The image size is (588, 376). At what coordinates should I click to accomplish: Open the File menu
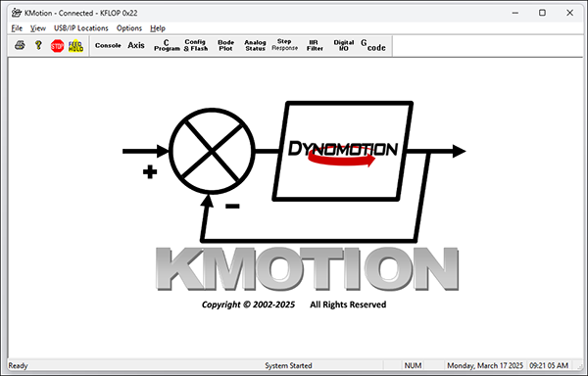coord(17,28)
